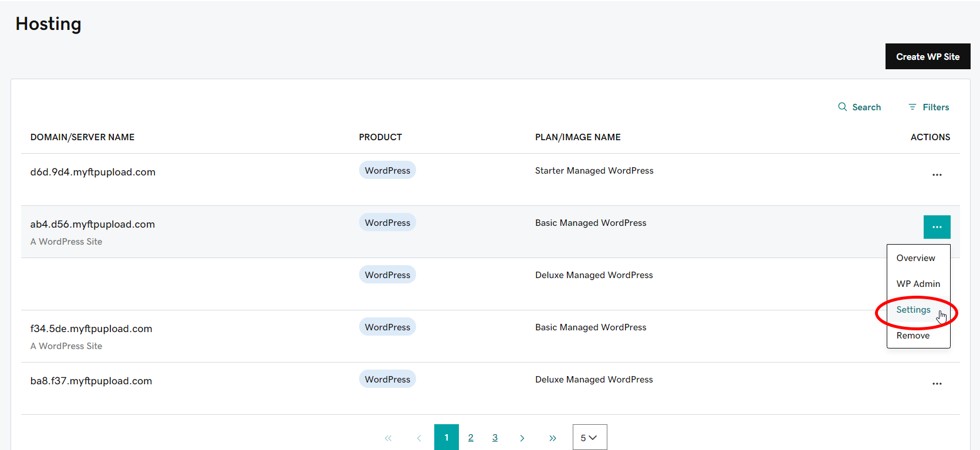The image size is (980, 450).
Task: Choose Overview from the actions menu
Action: (915, 258)
